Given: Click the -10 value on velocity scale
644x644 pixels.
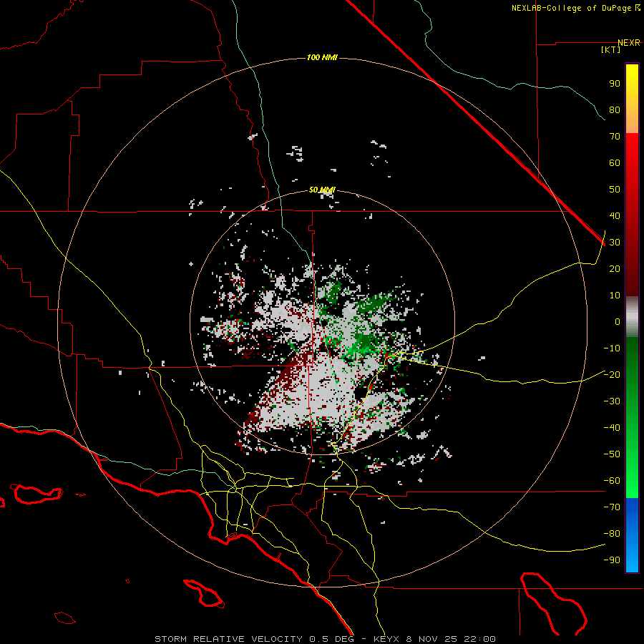Looking at the screenshot, I should point(612,348).
